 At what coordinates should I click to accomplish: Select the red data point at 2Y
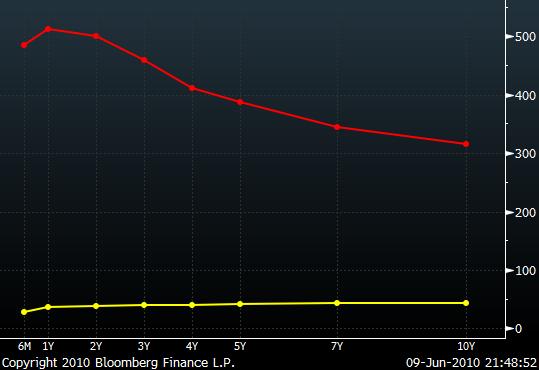point(96,36)
